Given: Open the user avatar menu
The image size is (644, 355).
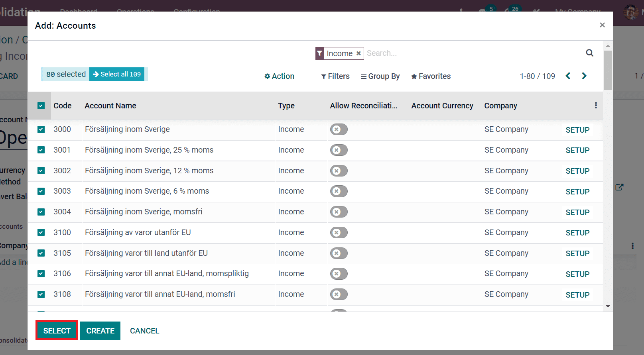Looking at the screenshot, I should pyautogui.click(x=631, y=12).
